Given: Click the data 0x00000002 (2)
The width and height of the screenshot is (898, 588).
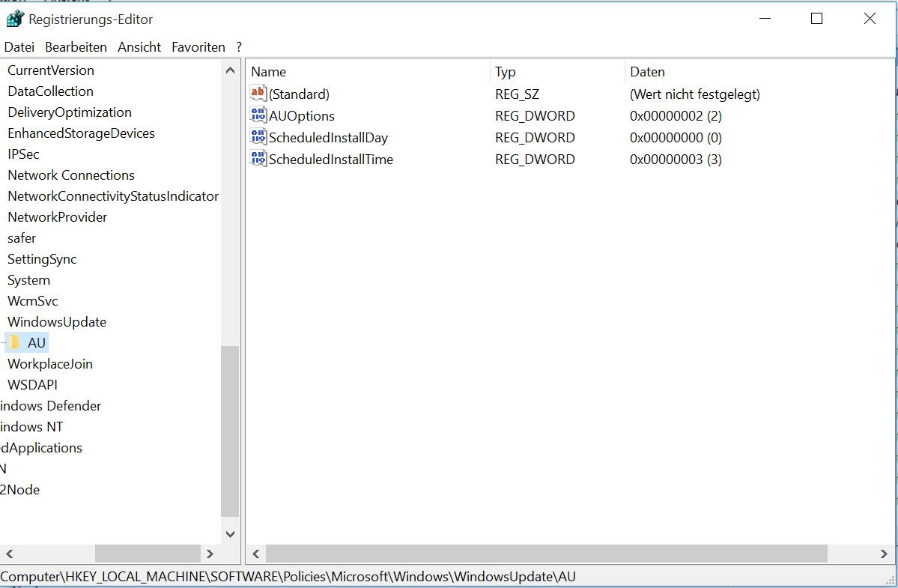Looking at the screenshot, I should (x=676, y=115).
